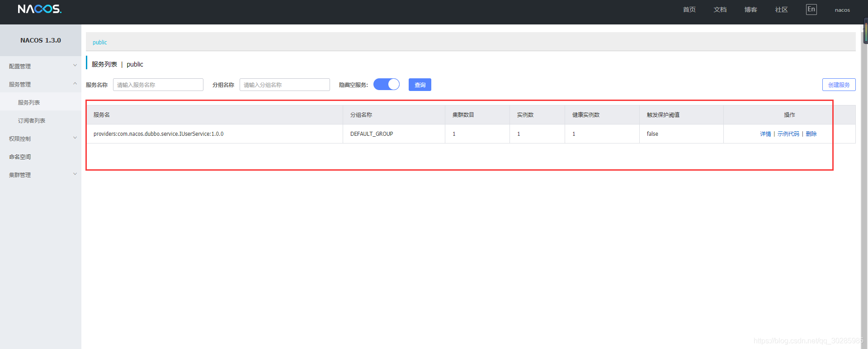Open 首页 in the top navigation
The height and width of the screenshot is (349, 868).
click(689, 10)
